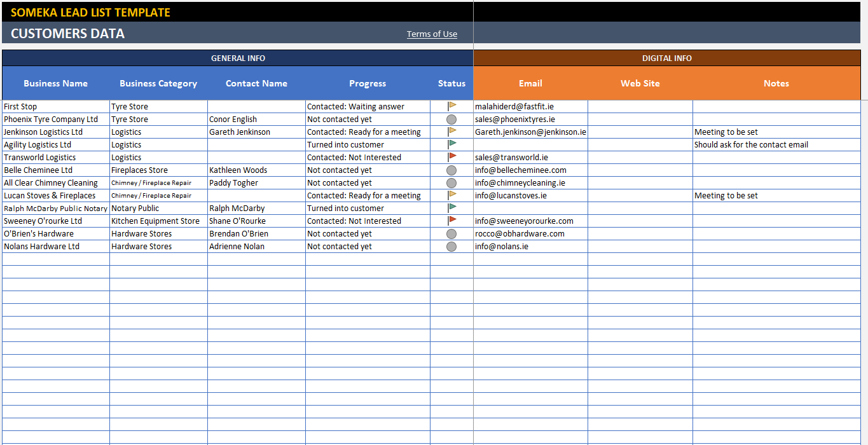
Task: Select the red flag for Sweeney O'rourke Ltd
Action: click(x=452, y=221)
